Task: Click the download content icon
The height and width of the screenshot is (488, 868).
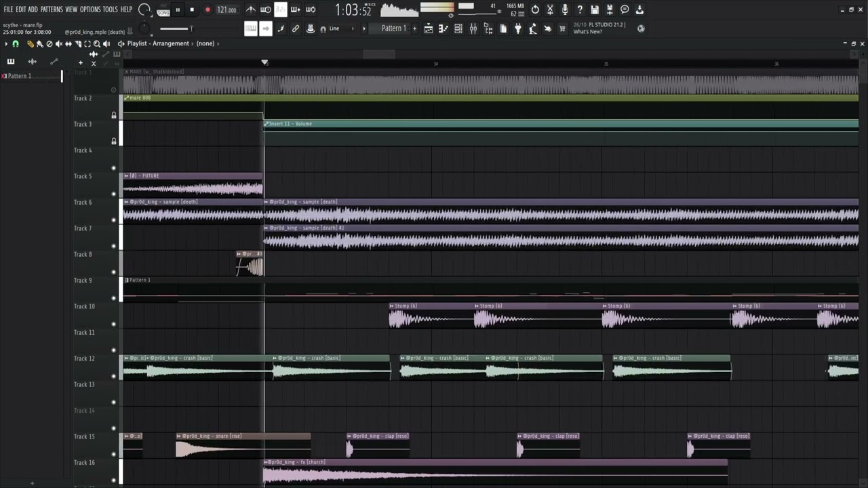Action: click(x=639, y=9)
